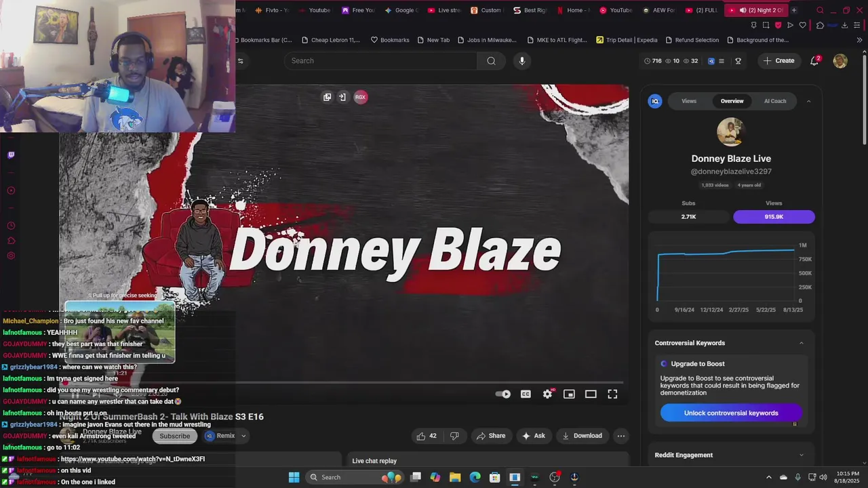Open more actions ellipsis under video
The image size is (868, 488).
(x=620, y=436)
